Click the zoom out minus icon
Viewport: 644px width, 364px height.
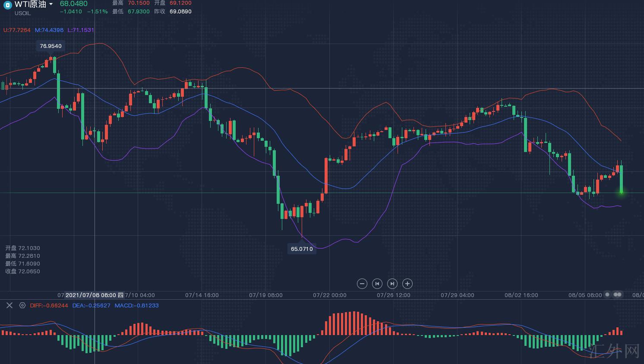362,284
